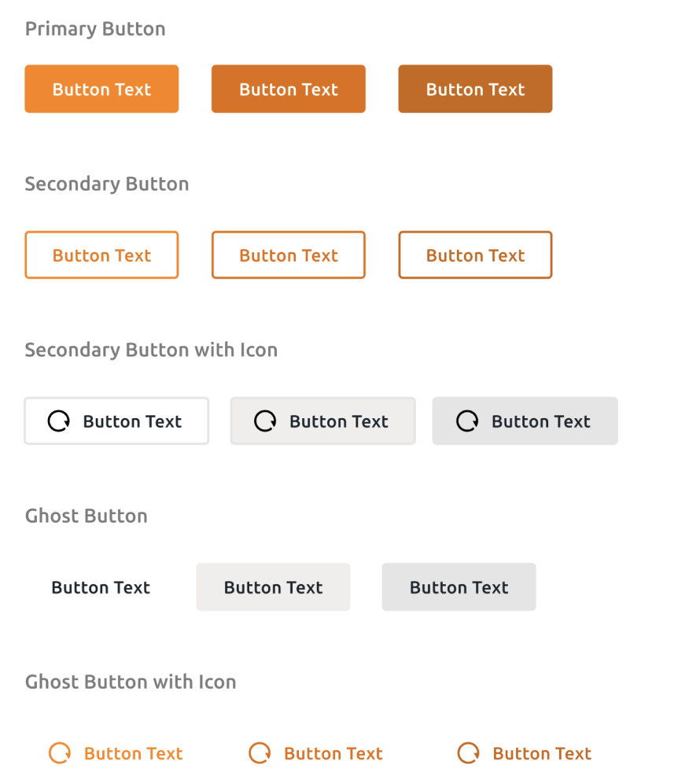This screenshot has height=772, width=700.
Task: Click the refresh icon in white bordered button
Action: (59, 421)
